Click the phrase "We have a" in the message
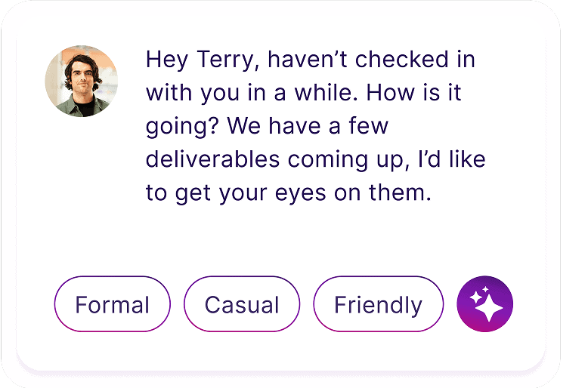 pyautogui.click(x=281, y=126)
